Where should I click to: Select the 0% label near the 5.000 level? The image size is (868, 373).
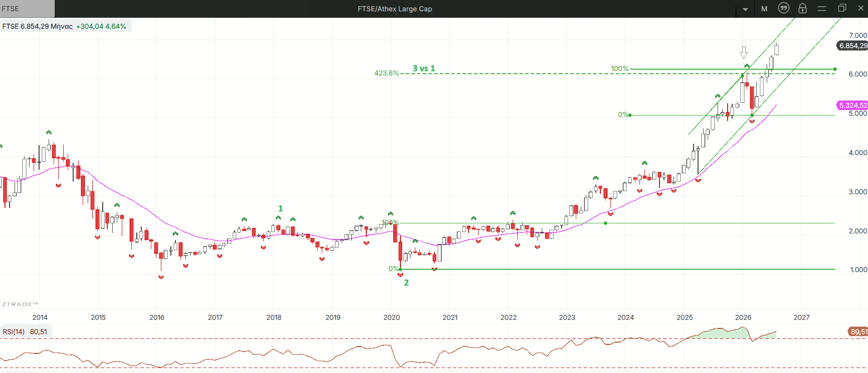coord(623,115)
